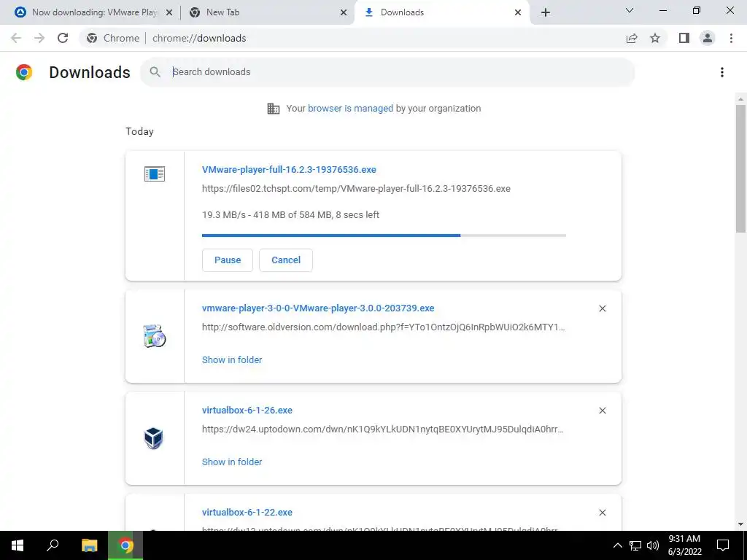747x560 pixels.
Task: Open VMware-player-full-16.2.3-19376536.exe link
Action: (289, 169)
